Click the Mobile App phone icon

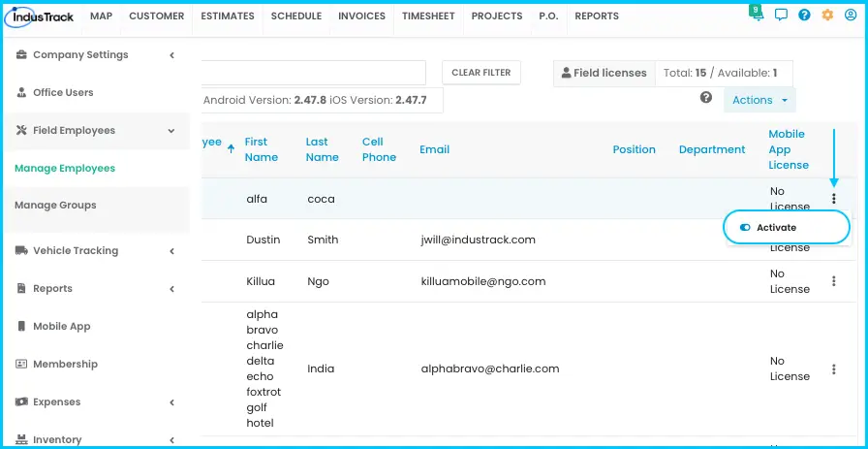(21, 326)
